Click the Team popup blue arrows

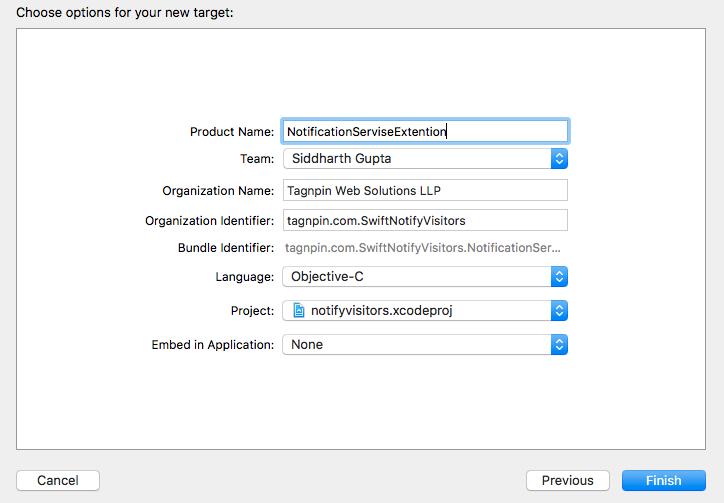pyautogui.click(x=559, y=159)
